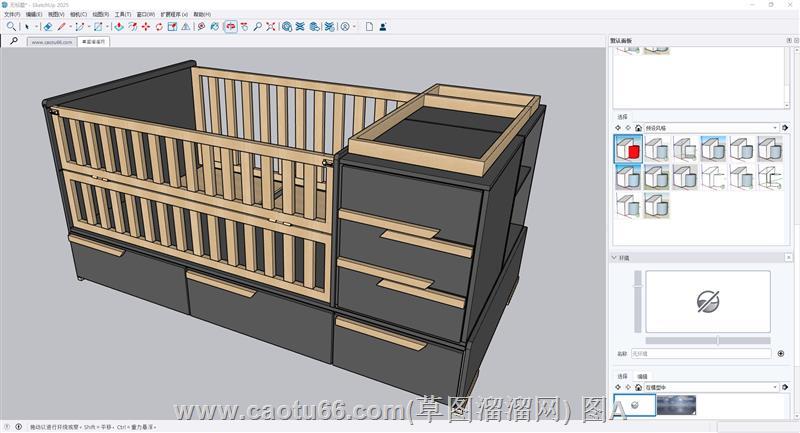The image size is (800, 433).
Task: Switch to the second scene tab
Action: click(x=93, y=42)
